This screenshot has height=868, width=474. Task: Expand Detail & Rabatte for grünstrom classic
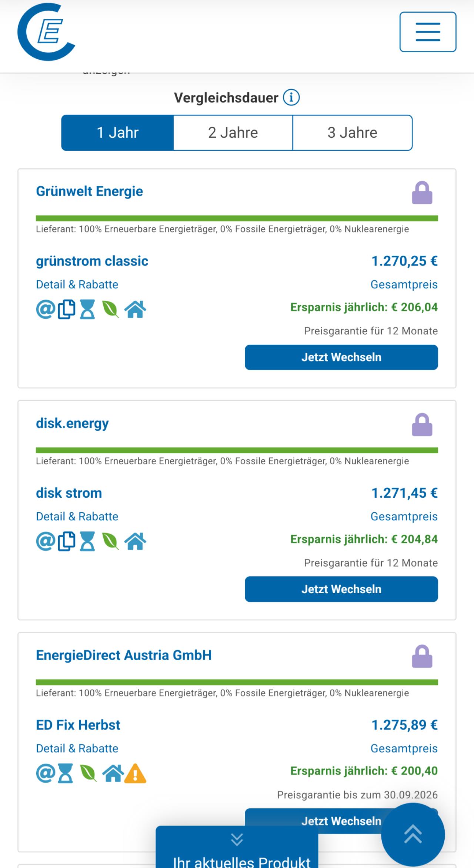(x=77, y=284)
